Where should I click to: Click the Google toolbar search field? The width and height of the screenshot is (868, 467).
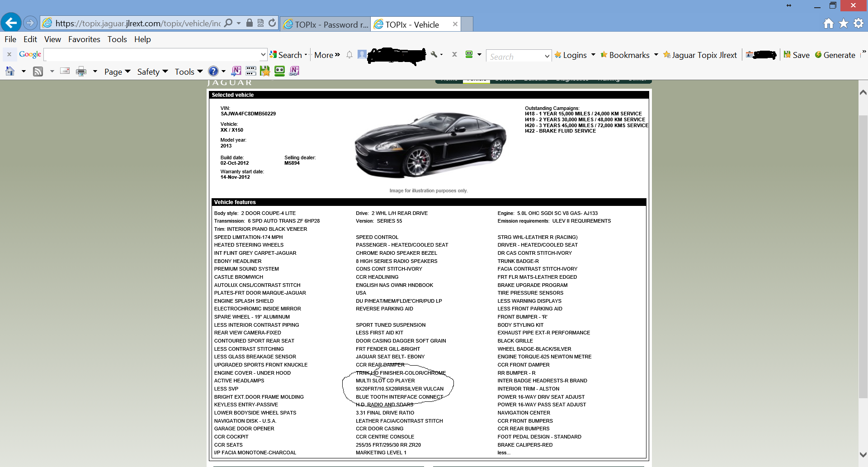[x=154, y=55]
